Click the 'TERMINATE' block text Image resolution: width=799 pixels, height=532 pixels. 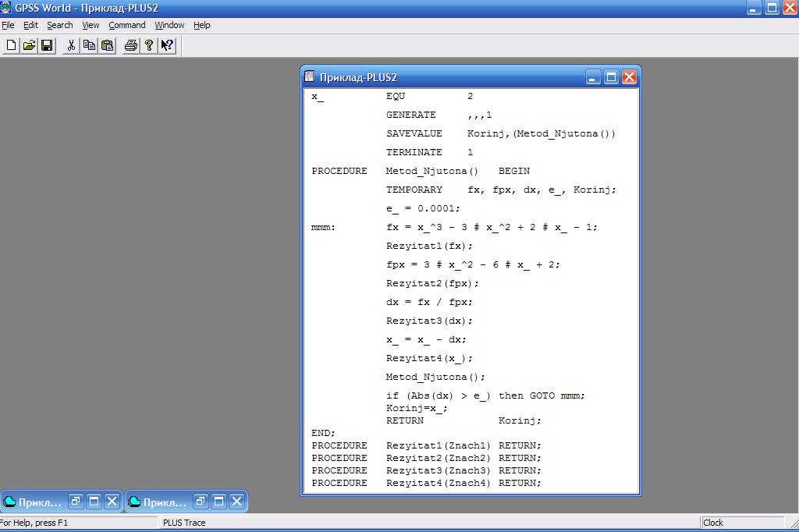(x=414, y=152)
